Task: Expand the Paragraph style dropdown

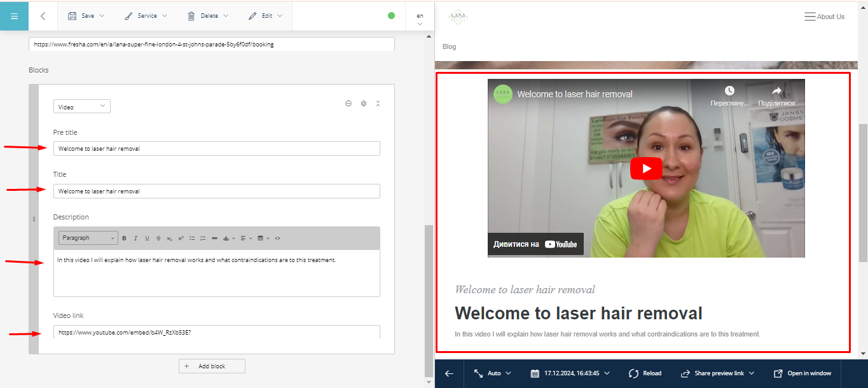Action: point(88,239)
